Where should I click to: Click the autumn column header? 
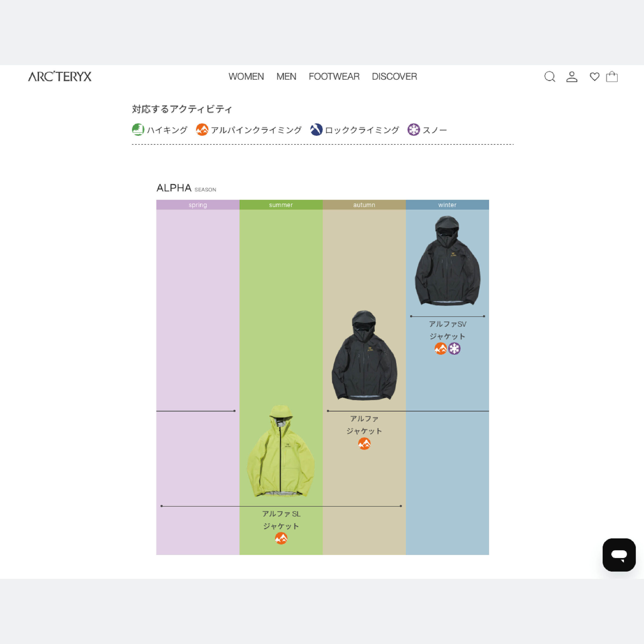pyautogui.click(x=364, y=205)
